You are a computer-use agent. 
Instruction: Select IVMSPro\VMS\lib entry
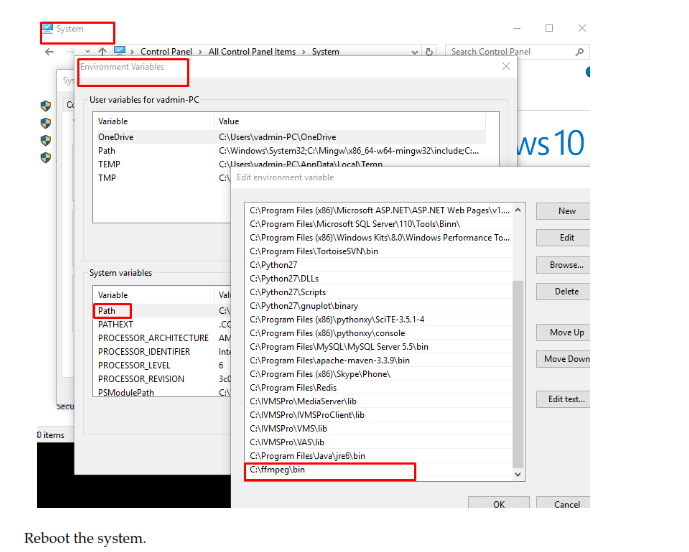[x=379, y=429]
